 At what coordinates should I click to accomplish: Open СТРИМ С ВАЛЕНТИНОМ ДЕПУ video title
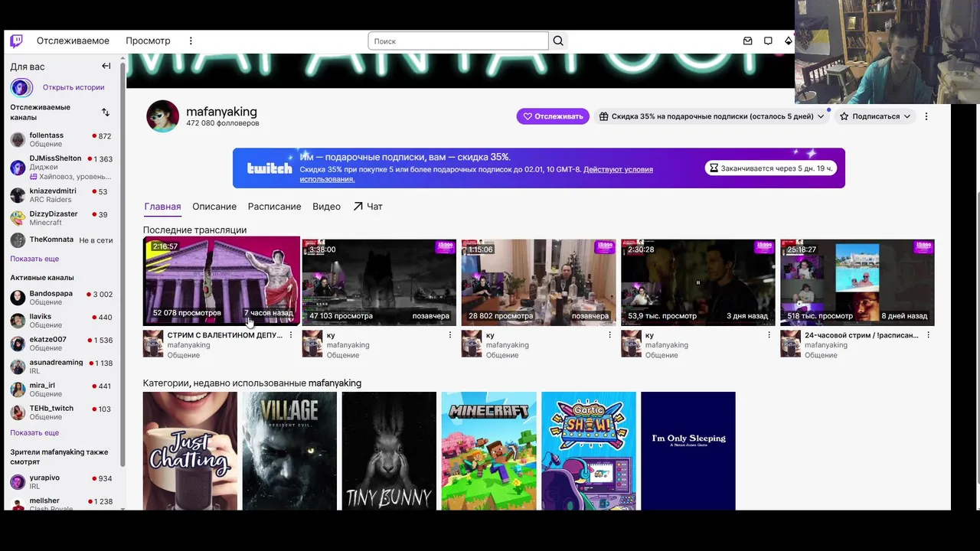[224, 335]
